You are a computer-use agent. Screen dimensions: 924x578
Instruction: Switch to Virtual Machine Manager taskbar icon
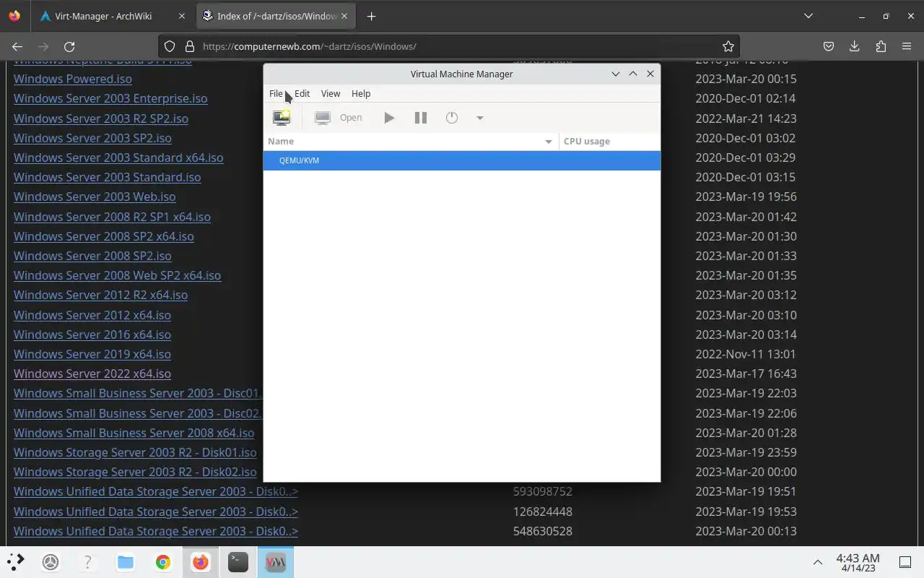(x=276, y=562)
